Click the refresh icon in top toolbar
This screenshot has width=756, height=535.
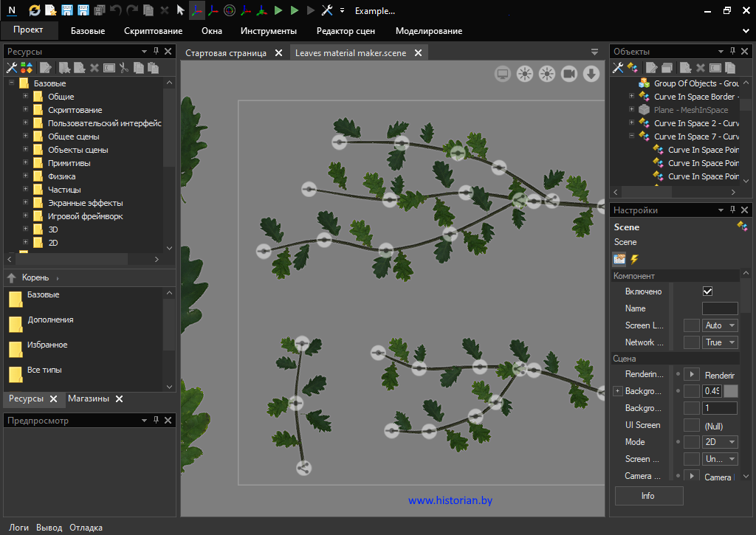(x=35, y=11)
